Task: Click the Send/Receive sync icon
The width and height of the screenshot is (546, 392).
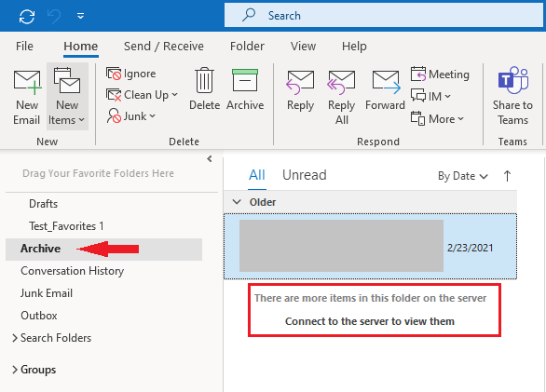Action: [27, 16]
